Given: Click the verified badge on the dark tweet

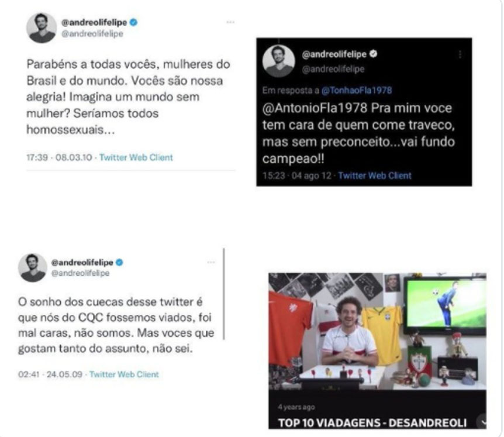Looking at the screenshot, I should [x=373, y=54].
